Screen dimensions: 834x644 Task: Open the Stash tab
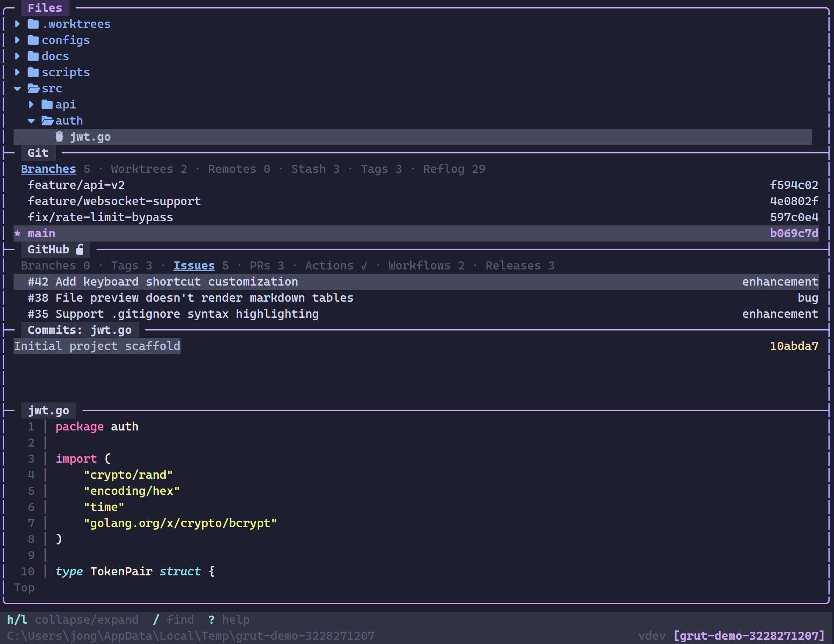click(315, 169)
